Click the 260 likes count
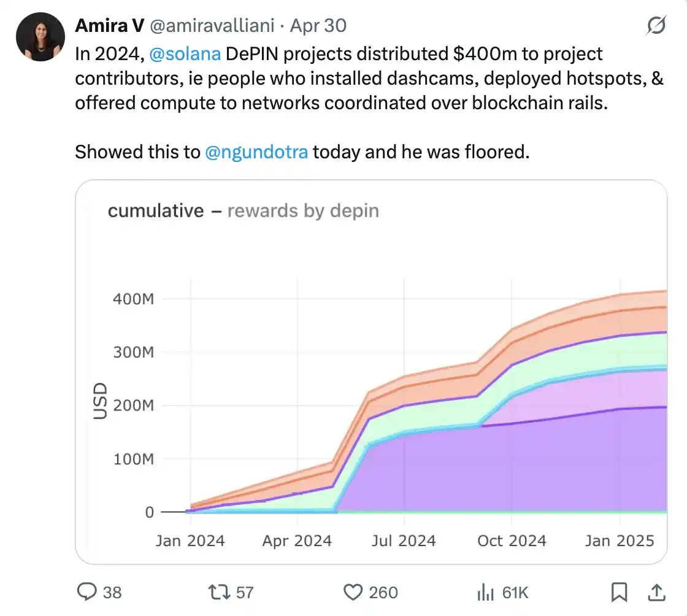This screenshot has height=616, width=687. (x=383, y=592)
